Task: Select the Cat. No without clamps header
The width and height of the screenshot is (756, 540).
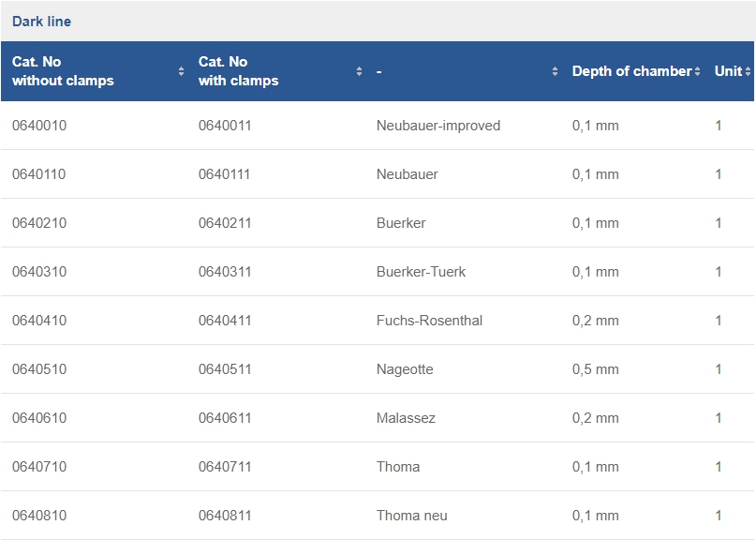Action: [x=63, y=71]
